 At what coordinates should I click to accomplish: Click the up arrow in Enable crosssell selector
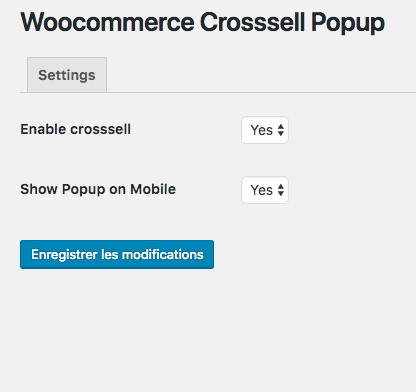coord(281,126)
